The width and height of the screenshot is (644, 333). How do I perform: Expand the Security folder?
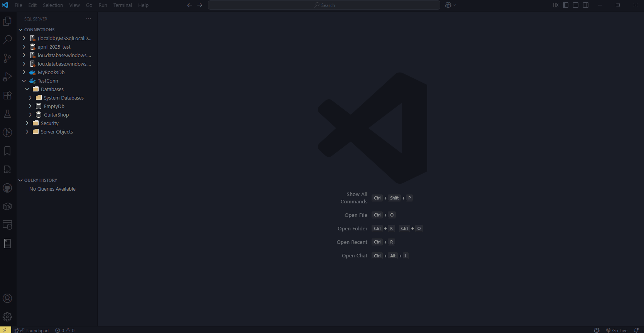27,123
